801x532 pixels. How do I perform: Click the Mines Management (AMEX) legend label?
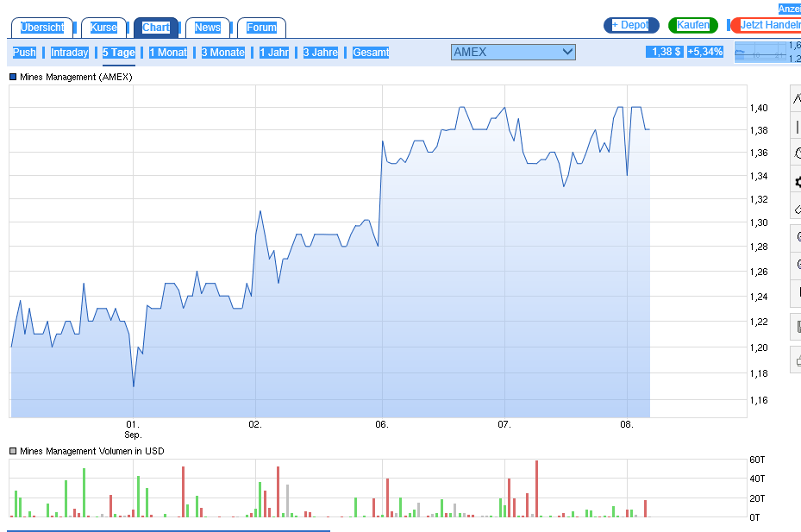point(76,77)
